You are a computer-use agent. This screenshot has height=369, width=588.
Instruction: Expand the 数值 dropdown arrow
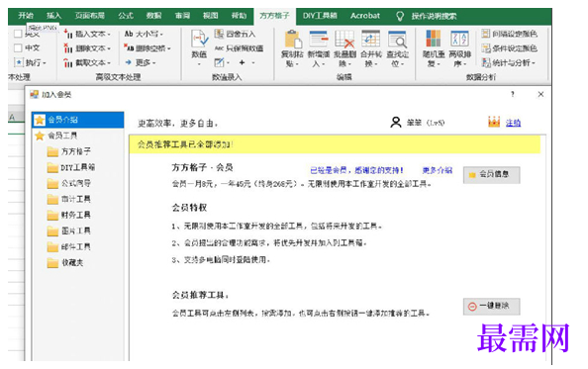(199, 64)
